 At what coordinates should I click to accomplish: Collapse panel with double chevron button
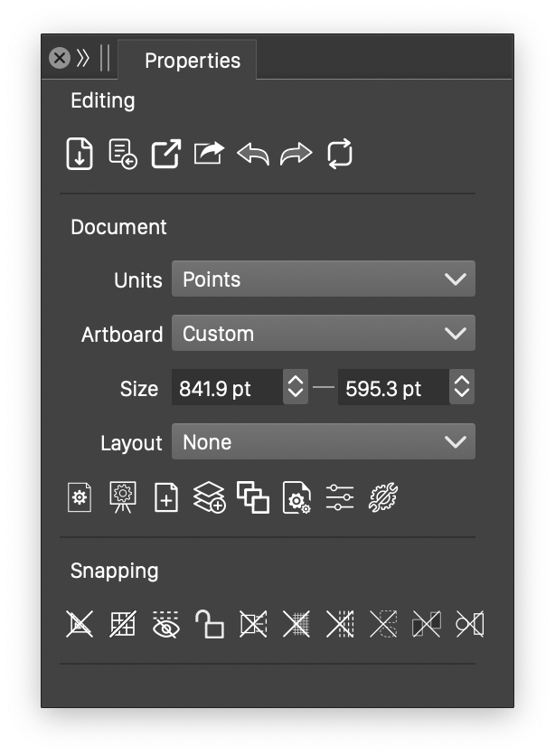click(x=83, y=59)
